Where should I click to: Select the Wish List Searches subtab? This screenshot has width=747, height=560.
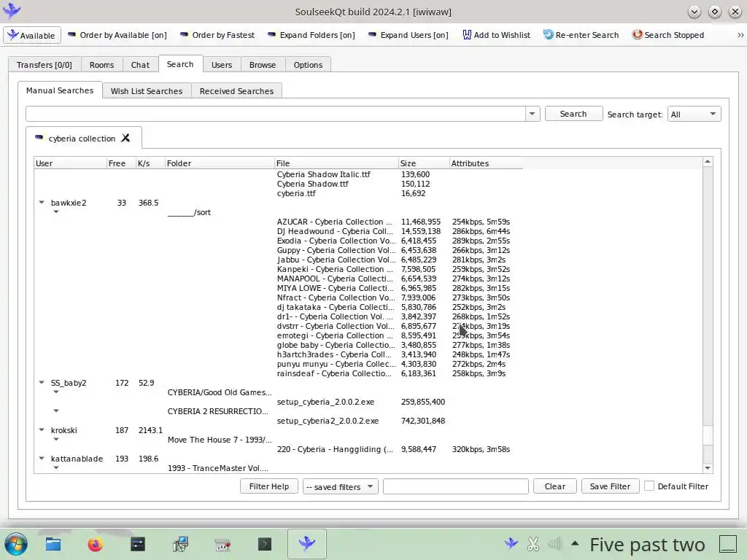[147, 91]
